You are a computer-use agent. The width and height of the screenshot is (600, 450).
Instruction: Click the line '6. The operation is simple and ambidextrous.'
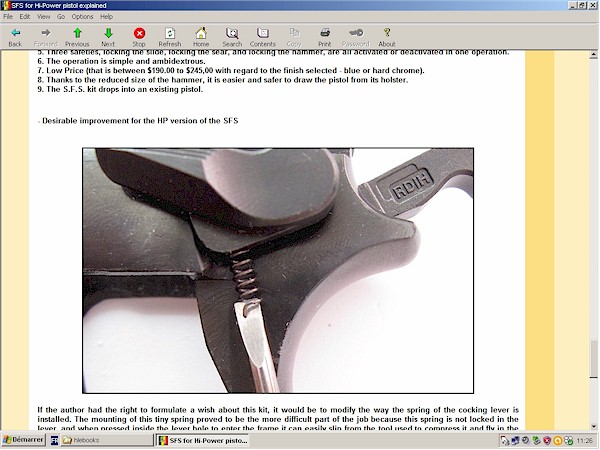tap(121, 61)
